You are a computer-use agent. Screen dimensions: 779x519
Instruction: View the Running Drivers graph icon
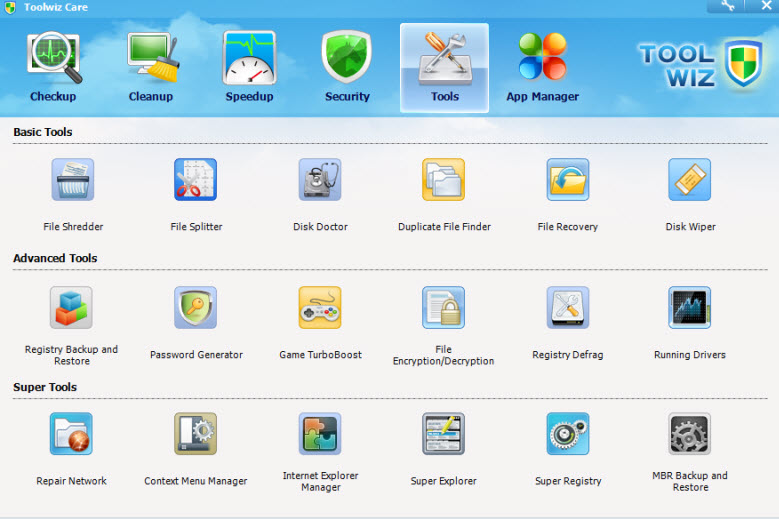(690, 307)
